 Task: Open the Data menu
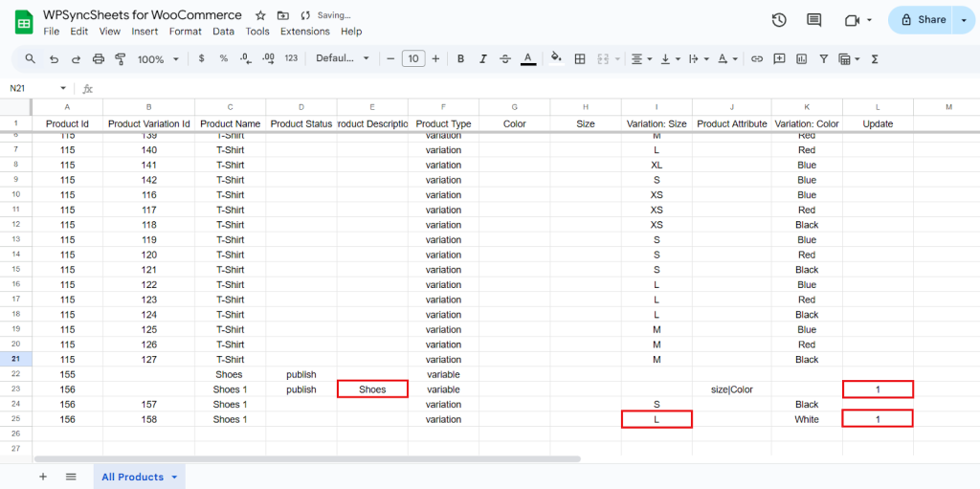click(x=224, y=32)
